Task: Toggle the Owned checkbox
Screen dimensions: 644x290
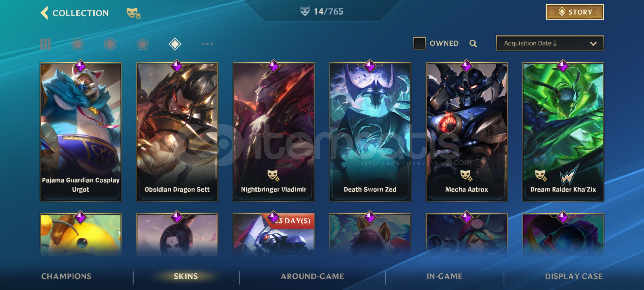Action: 419,43
